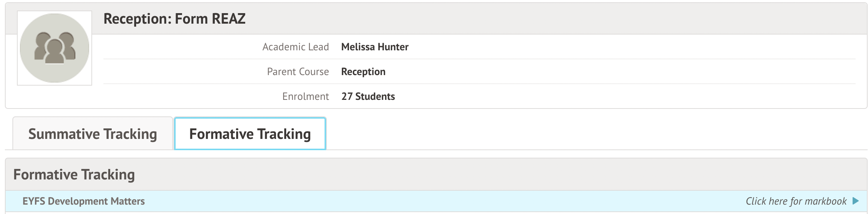The image size is (868, 214).
Task: Click empty space right of the tracking tabs
Action: tap(564, 134)
